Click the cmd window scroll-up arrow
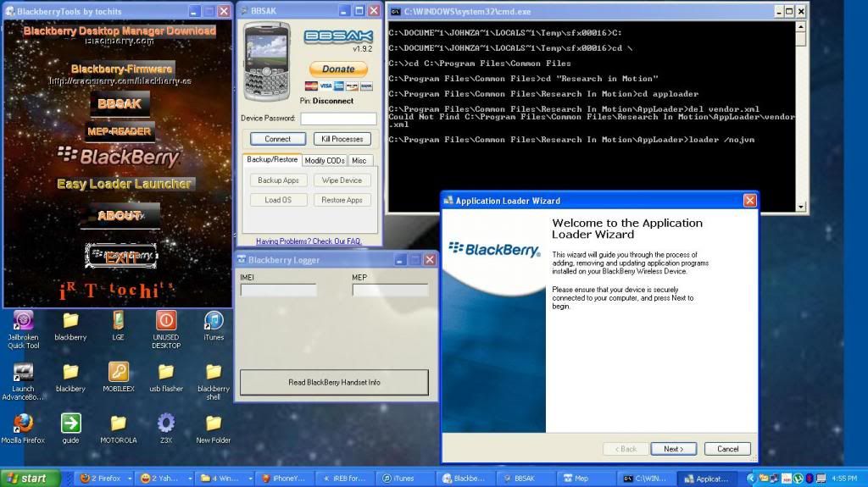Screen dimensions: 868x487 pyautogui.click(x=800, y=26)
